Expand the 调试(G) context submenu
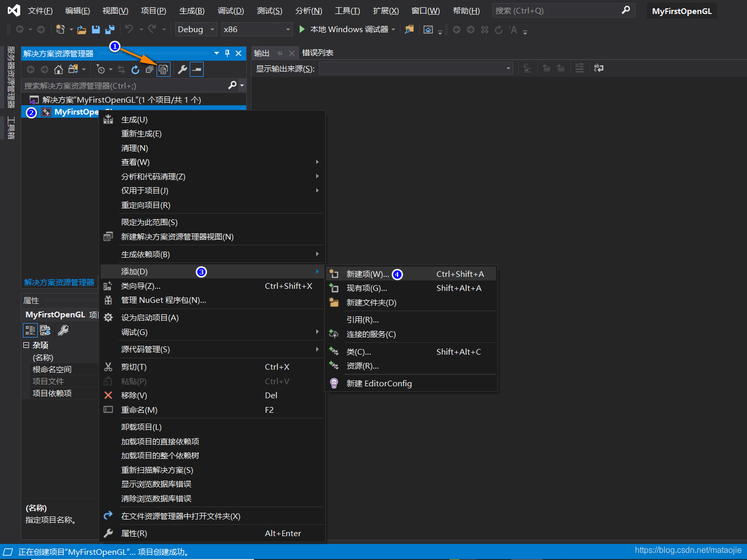Image resolution: width=747 pixels, height=560 pixels. coord(212,332)
